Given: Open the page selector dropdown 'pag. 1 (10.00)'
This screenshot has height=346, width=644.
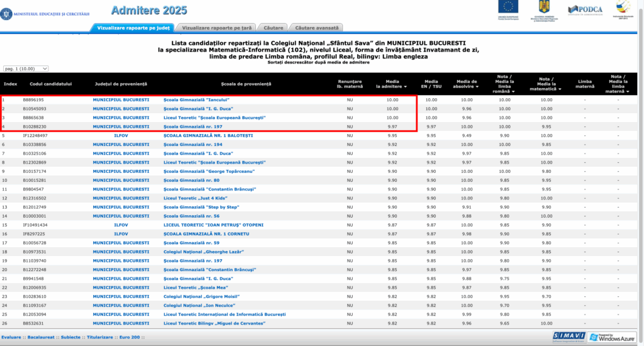Looking at the screenshot, I should pos(26,69).
